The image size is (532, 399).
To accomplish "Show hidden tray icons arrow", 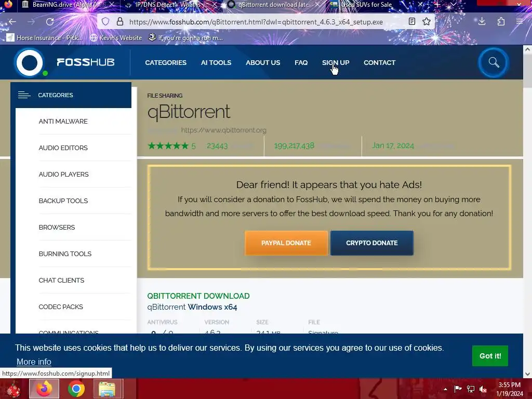I will 445,389.
